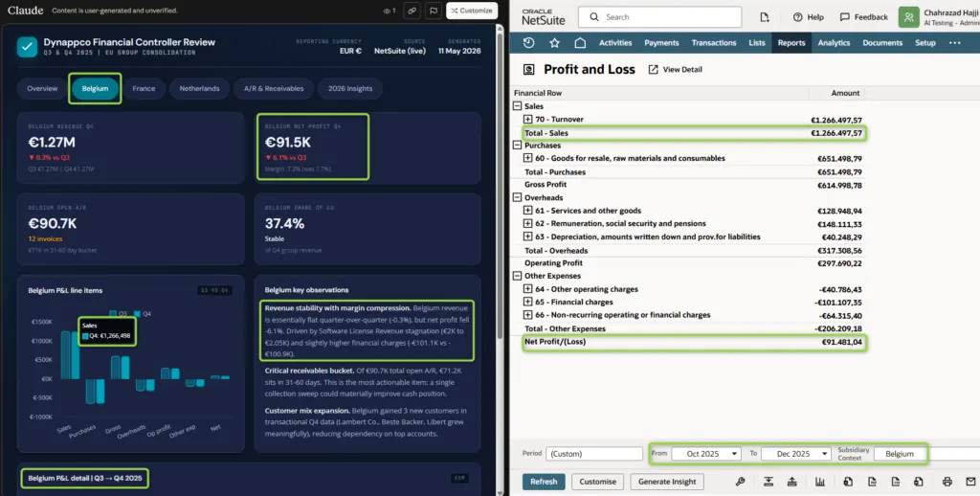The width and height of the screenshot is (980, 496).
Task: Click the Customise button in NetSuite
Action: click(597, 482)
